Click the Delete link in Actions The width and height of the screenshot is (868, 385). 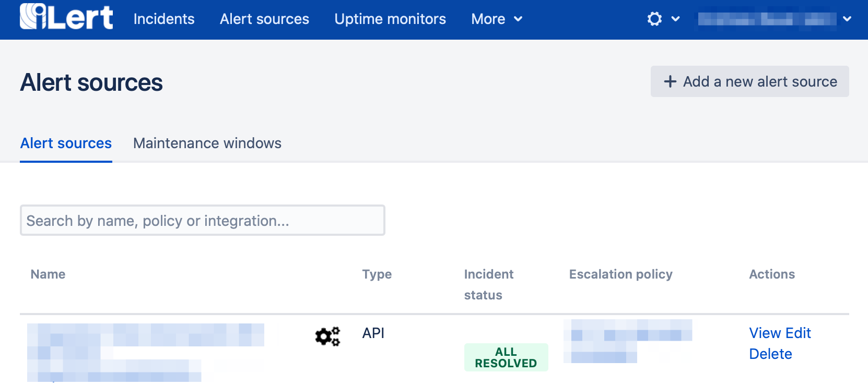[770, 354]
